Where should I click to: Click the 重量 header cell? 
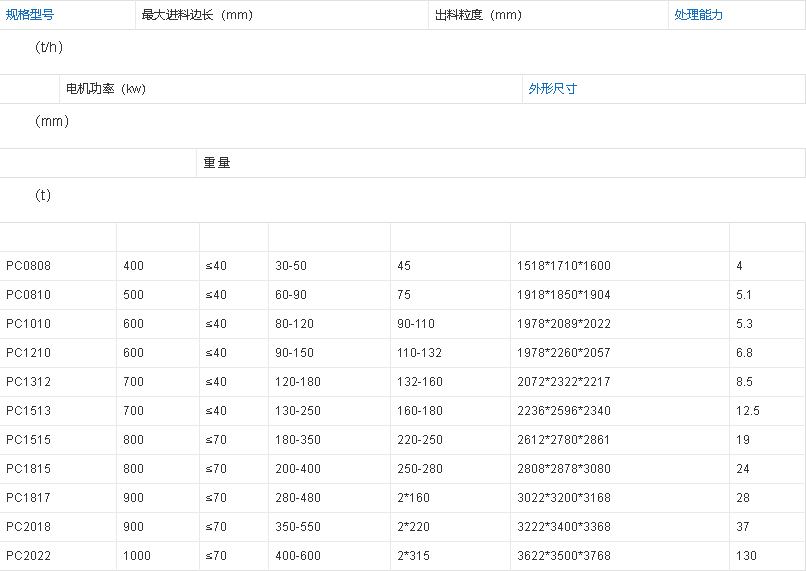pyautogui.click(x=217, y=163)
